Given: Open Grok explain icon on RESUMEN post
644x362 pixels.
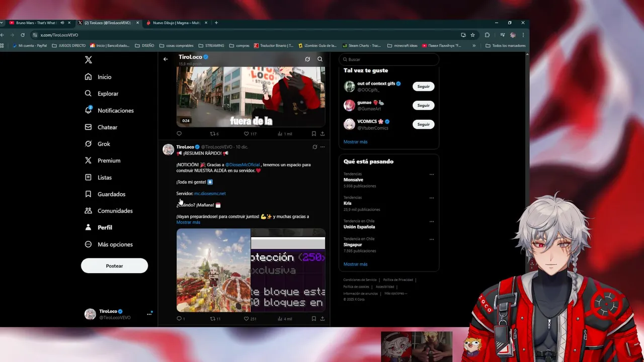Looking at the screenshot, I should (315, 147).
